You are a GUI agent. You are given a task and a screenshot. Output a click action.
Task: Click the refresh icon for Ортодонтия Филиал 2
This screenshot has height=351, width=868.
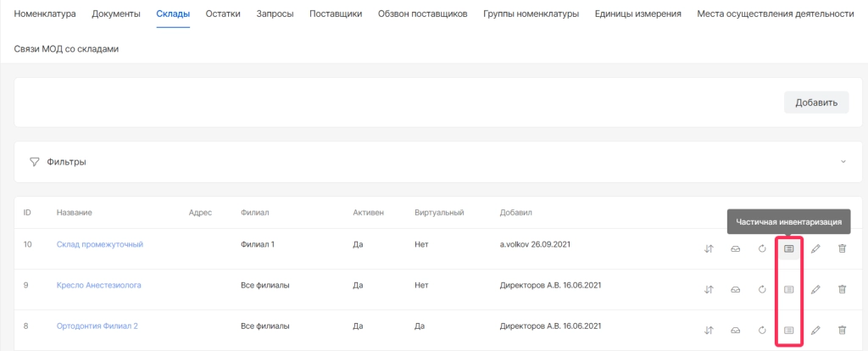click(762, 330)
